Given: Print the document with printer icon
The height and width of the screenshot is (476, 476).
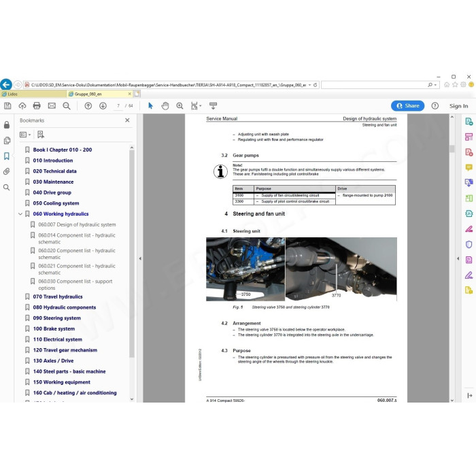Looking at the screenshot, I should click(x=37, y=105).
